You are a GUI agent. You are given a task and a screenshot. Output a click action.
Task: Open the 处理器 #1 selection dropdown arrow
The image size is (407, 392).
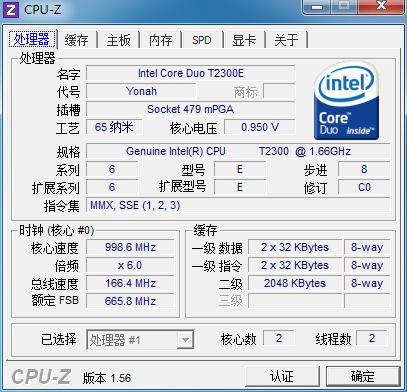tap(185, 340)
